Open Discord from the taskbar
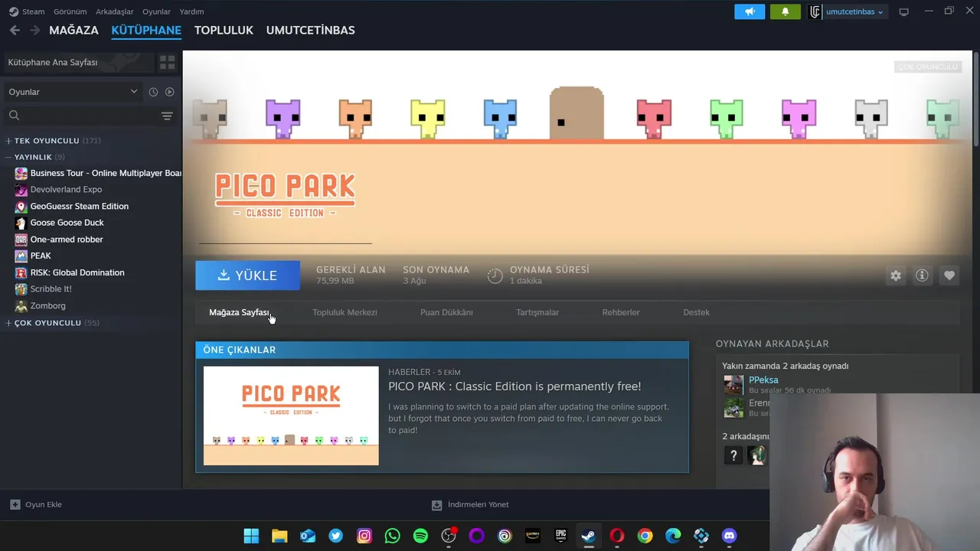The image size is (980, 551). [x=729, y=536]
